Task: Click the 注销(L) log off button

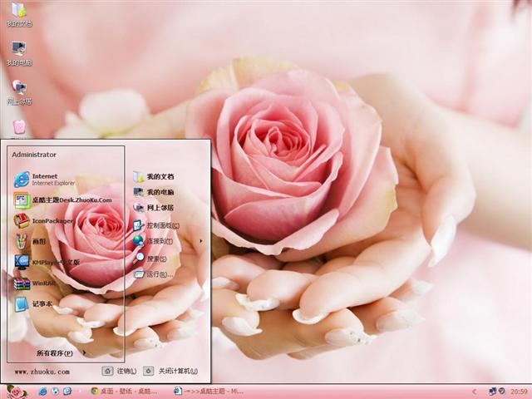Action: [119, 372]
